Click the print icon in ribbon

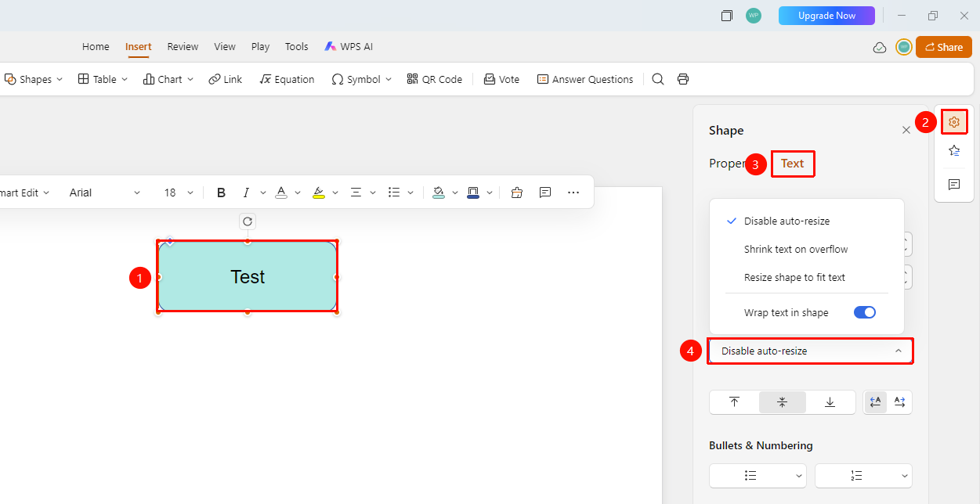[683, 79]
